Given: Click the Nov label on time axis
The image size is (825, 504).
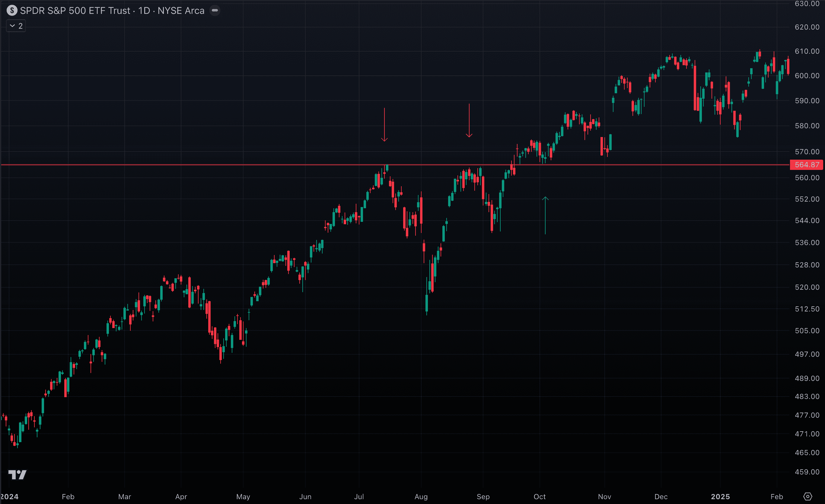Looking at the screenshot, I should pos(604,497).
